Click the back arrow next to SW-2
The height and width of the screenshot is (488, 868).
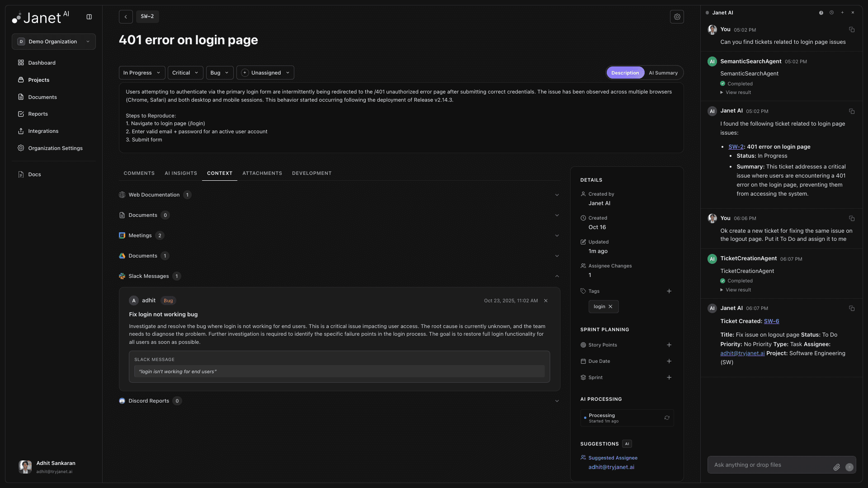[126, 17]
